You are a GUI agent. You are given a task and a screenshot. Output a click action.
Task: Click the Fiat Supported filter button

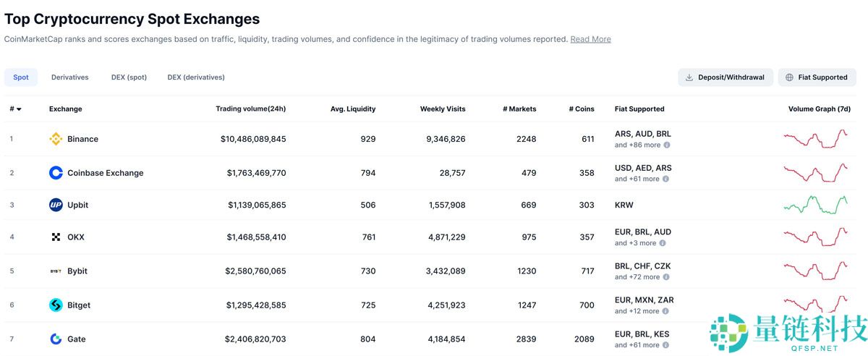click(x=817, y=77)
